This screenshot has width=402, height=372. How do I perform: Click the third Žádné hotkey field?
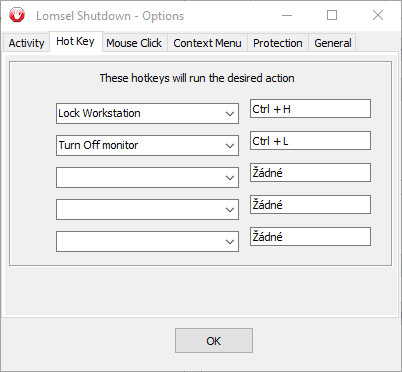point(310,172)
